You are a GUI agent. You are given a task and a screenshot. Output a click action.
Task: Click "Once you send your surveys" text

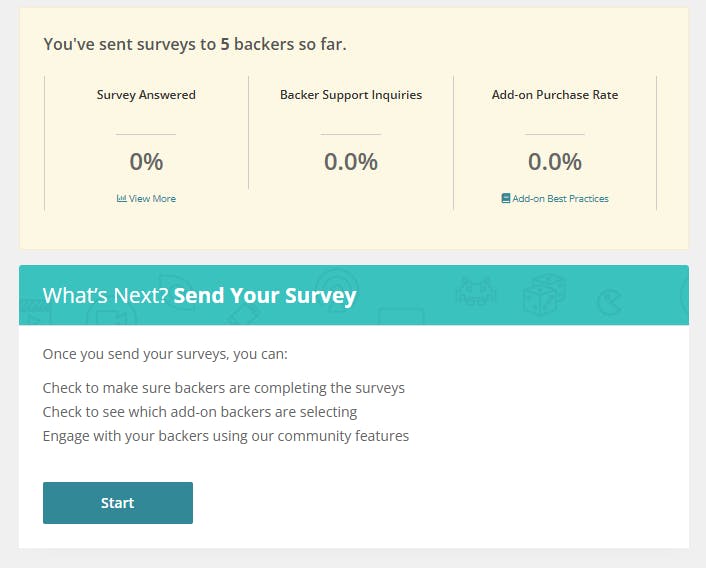click(165, 354)
